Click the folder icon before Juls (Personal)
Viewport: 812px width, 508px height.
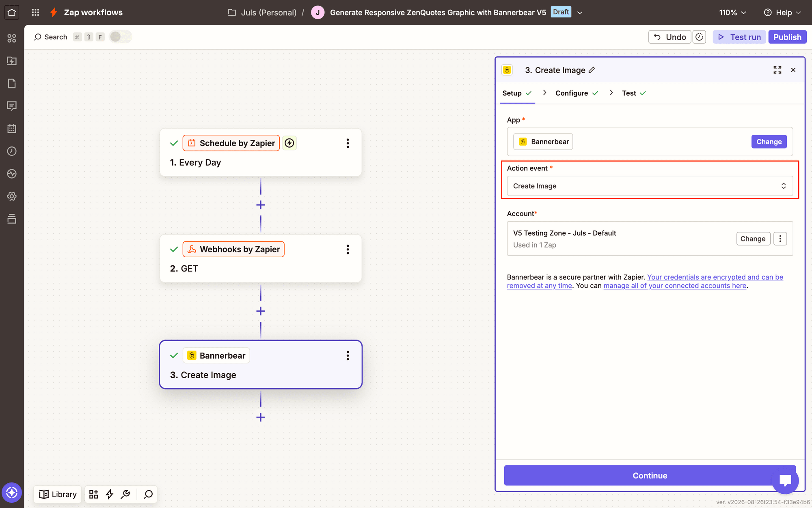tap(232, 13)
